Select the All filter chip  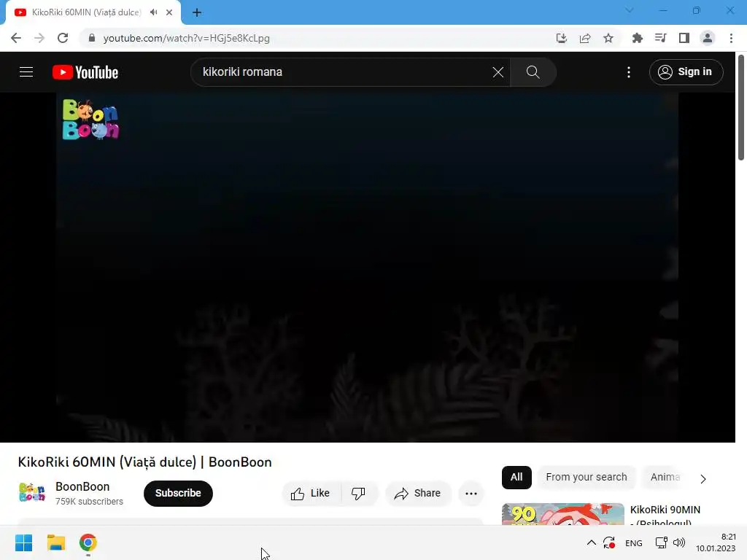pos(516,477)
